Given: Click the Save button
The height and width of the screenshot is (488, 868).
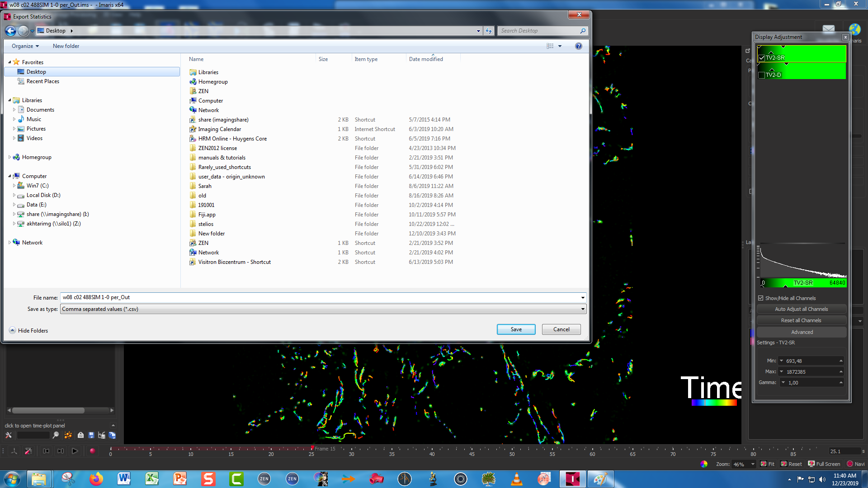Looking at the screenshot, I should [x=516, y=329].
